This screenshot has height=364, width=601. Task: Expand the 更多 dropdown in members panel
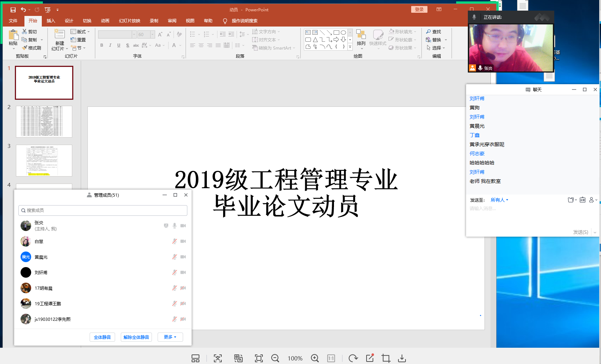tap(170, 337)
